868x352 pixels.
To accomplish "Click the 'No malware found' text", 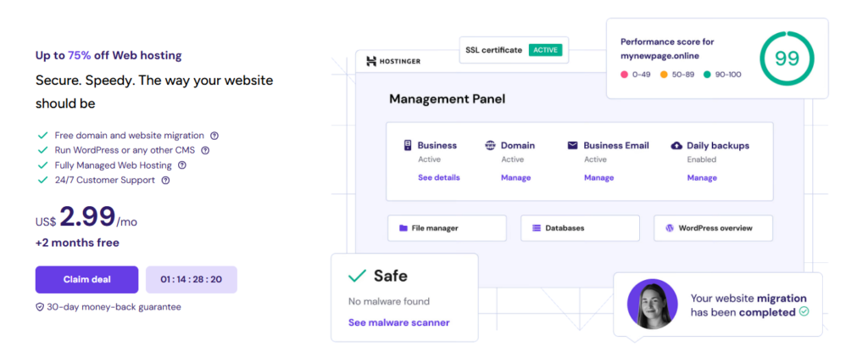I will pyautogui.click(x=388, y=302).
